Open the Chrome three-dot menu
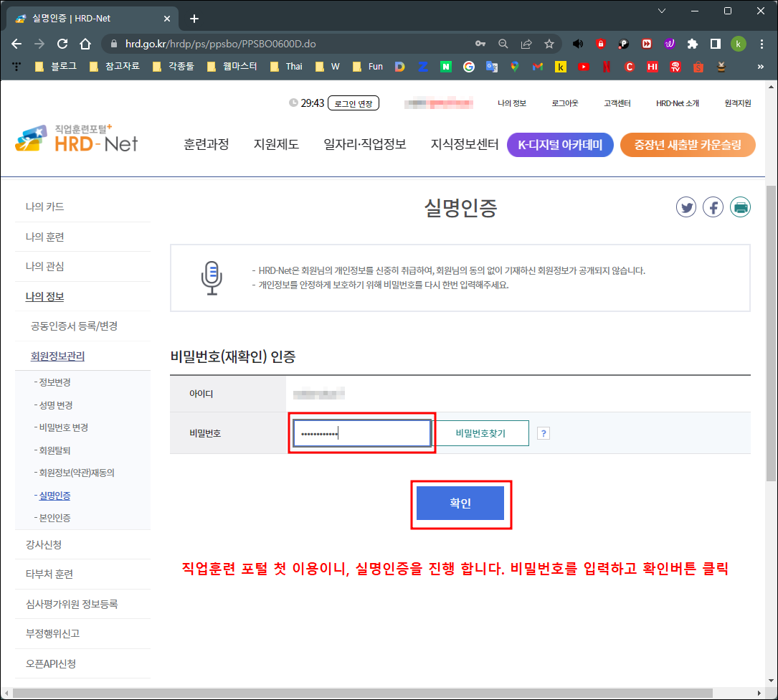Viewport: 778px width, 700px height. pos(762,43)
